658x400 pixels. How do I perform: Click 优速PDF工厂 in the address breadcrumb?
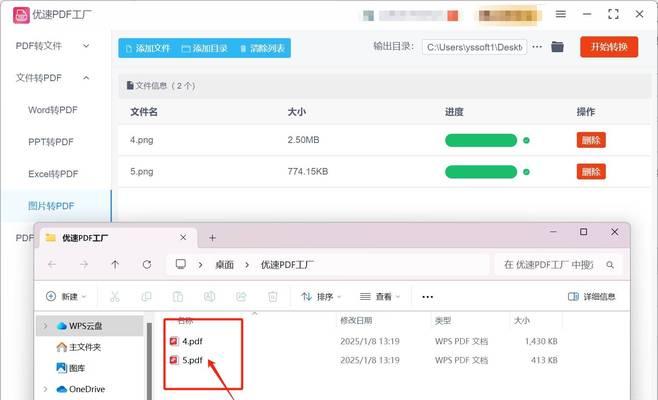pyautogui.click(x=287, y=265)
